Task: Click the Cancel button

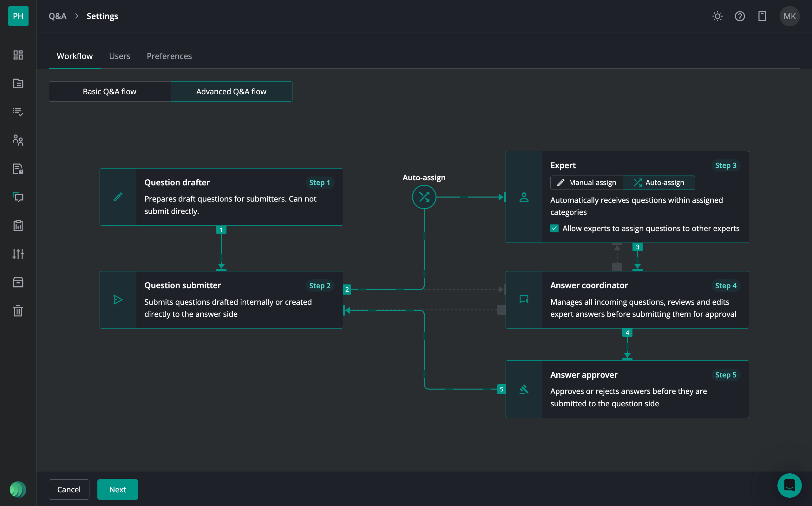Action: pos(69,489)
